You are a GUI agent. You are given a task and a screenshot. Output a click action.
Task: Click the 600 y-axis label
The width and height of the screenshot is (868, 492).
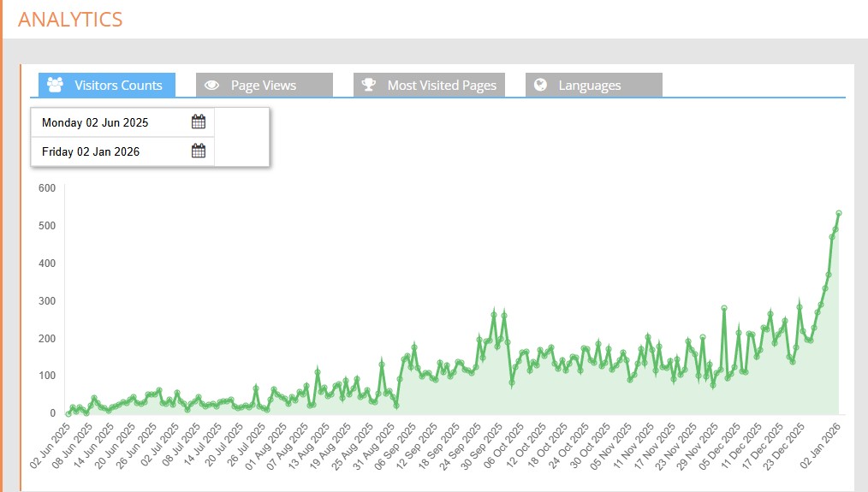(x=46, y=188)
